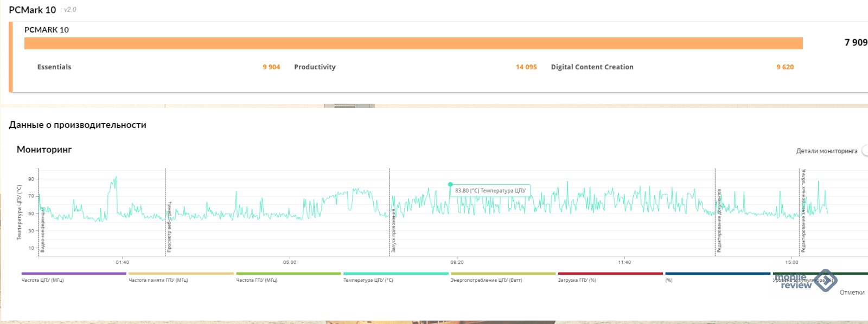Screen dimensions: 868x324
Task: Click the Запуск приложения marker line
Action: point(390,217)
